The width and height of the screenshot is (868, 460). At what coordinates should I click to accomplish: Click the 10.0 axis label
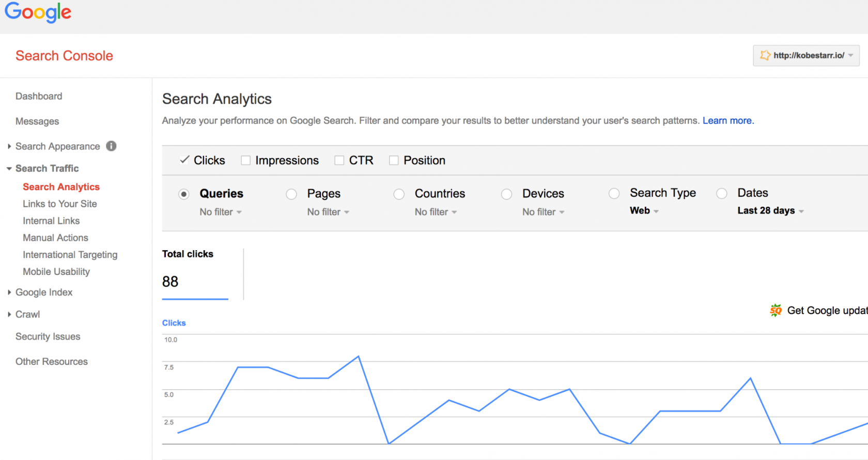[x=171, y=340]
